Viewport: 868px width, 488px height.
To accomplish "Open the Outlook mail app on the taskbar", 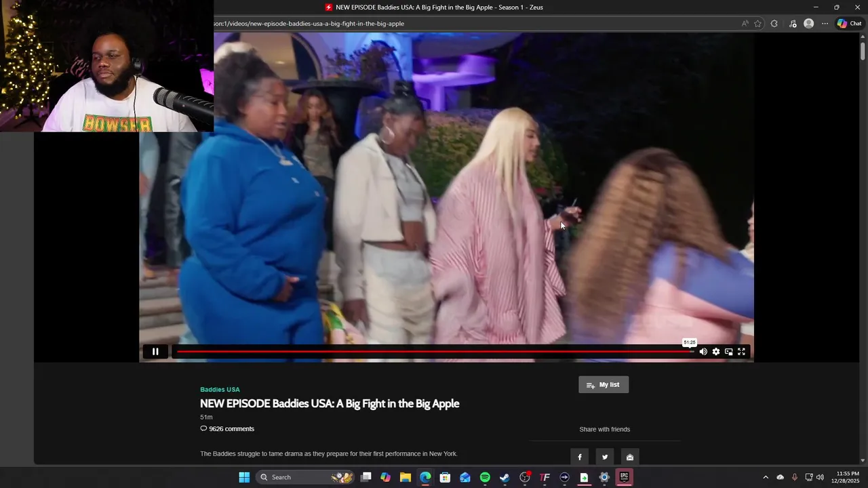I will coord(465,477).
